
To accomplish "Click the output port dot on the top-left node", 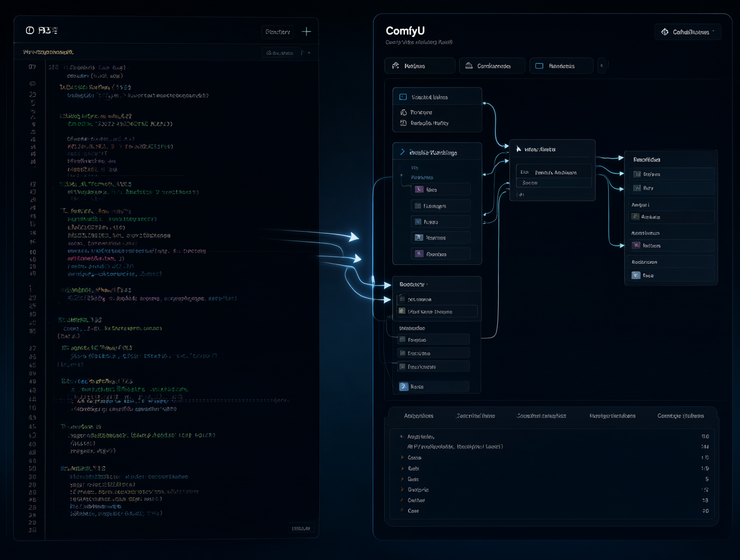I will [x=484, y=103].
